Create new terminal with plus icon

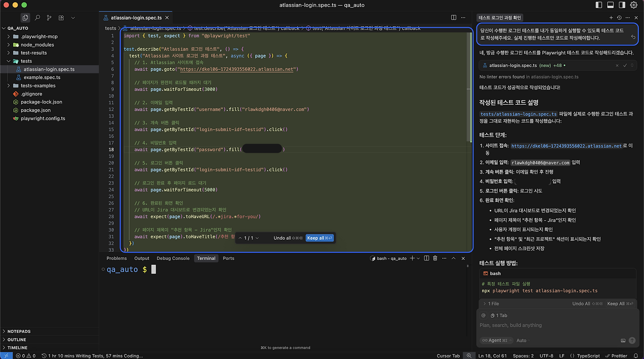412,258
